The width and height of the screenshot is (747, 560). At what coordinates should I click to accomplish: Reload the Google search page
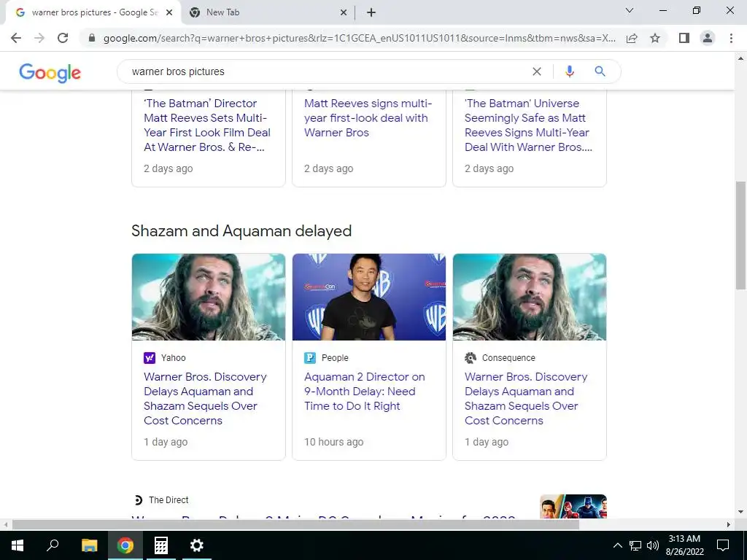tap(63, 38)
